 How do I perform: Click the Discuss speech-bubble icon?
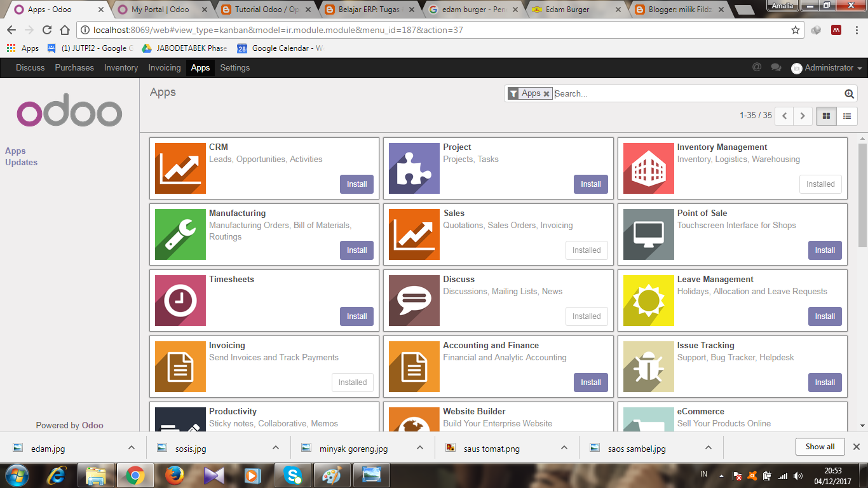[x=414, y=301]
